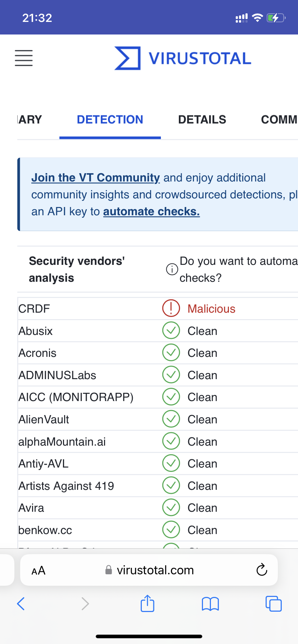Tap the virustotal.com address bar
This screenshot has width=298, height=644.
tap(155, 570)
